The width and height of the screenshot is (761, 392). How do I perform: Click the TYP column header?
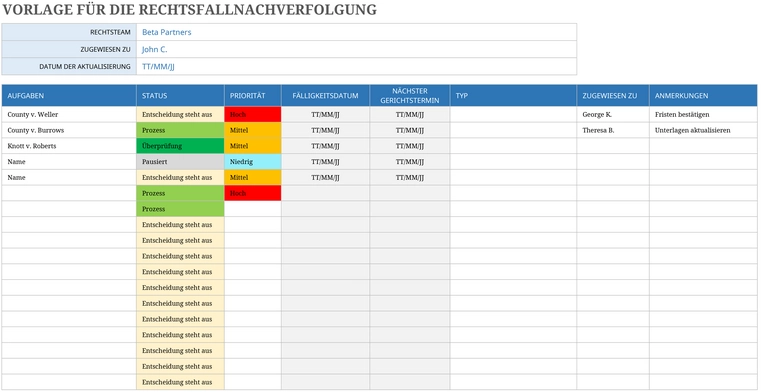(513, 96)
